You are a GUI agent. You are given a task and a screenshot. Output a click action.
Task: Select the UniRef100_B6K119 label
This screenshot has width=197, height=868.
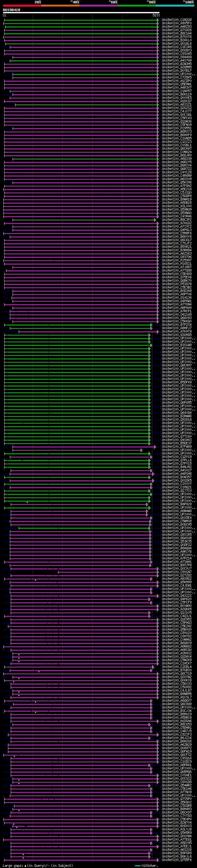pyautogui.click(x=177, y=94)
